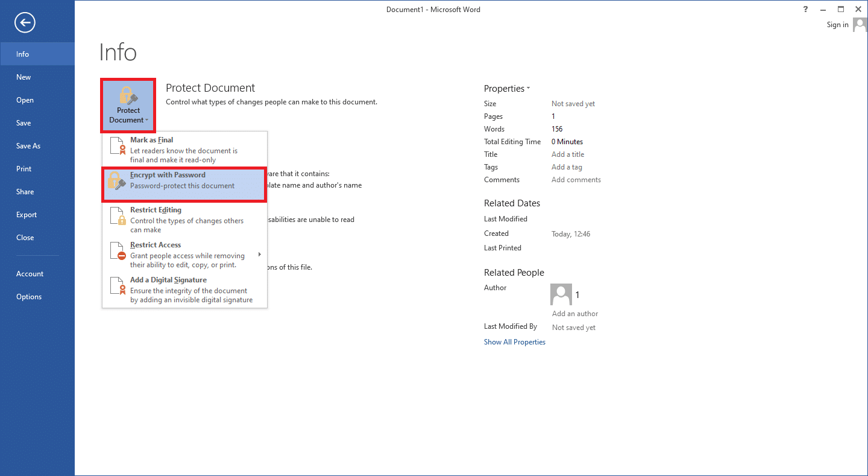Click the Add an author field
The width and height of the screenshot is (868, 476).
pos(575,314)
